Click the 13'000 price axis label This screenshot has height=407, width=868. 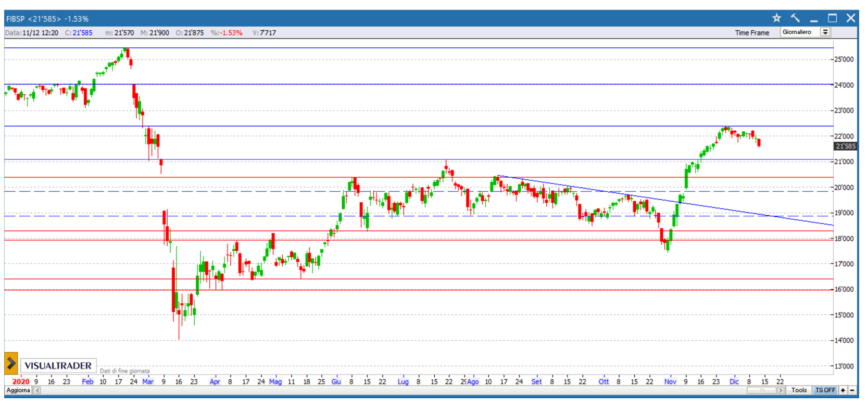pos(844,366)
